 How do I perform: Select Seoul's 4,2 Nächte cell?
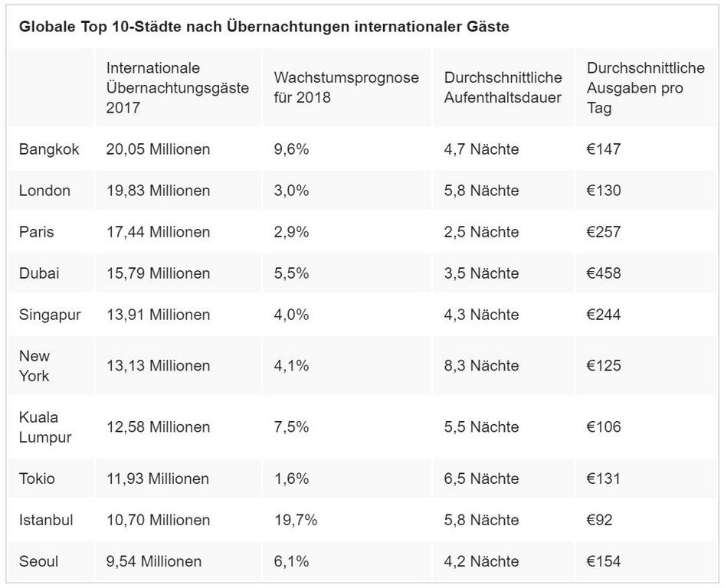point(481,561)
